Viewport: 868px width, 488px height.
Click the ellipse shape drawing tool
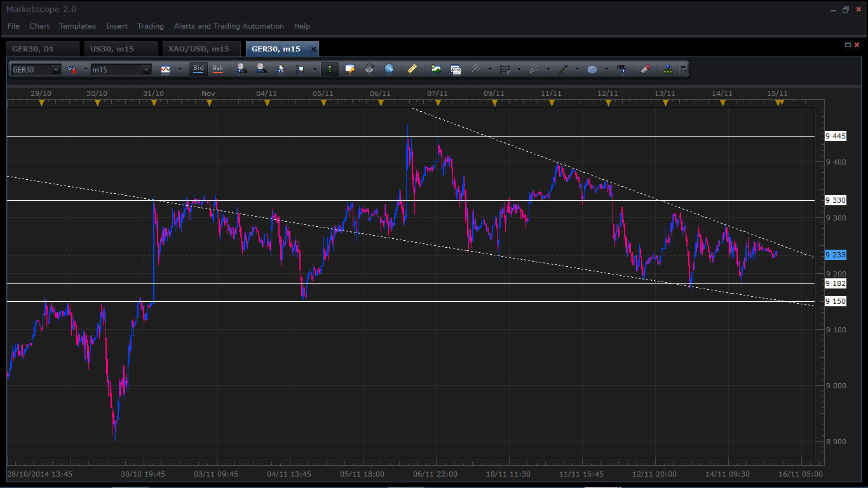click(592, 69)
